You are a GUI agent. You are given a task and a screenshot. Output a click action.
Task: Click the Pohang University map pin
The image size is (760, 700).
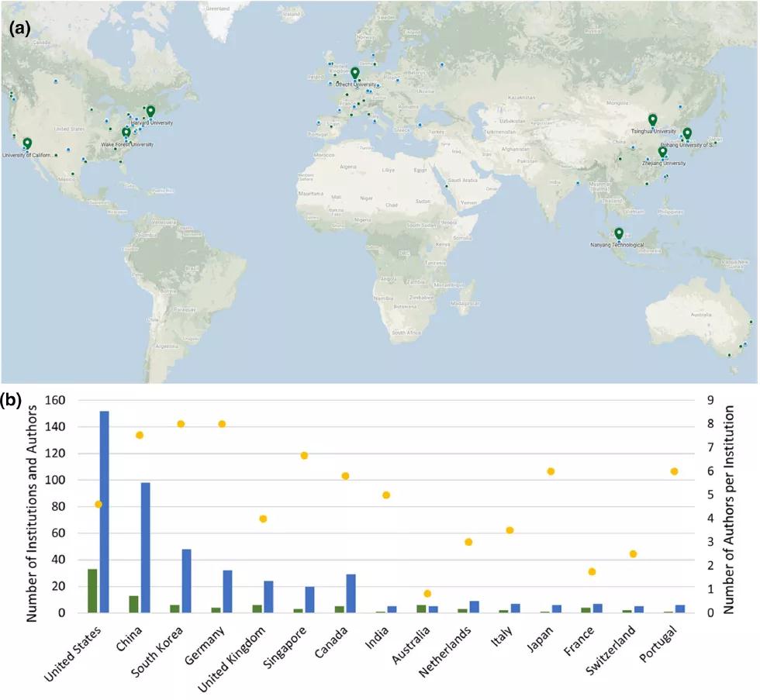point(687,133)
